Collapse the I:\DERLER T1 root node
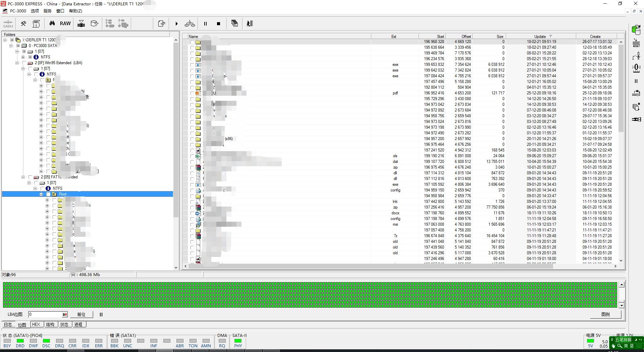 pyautogui.click(x=5, y=40)
